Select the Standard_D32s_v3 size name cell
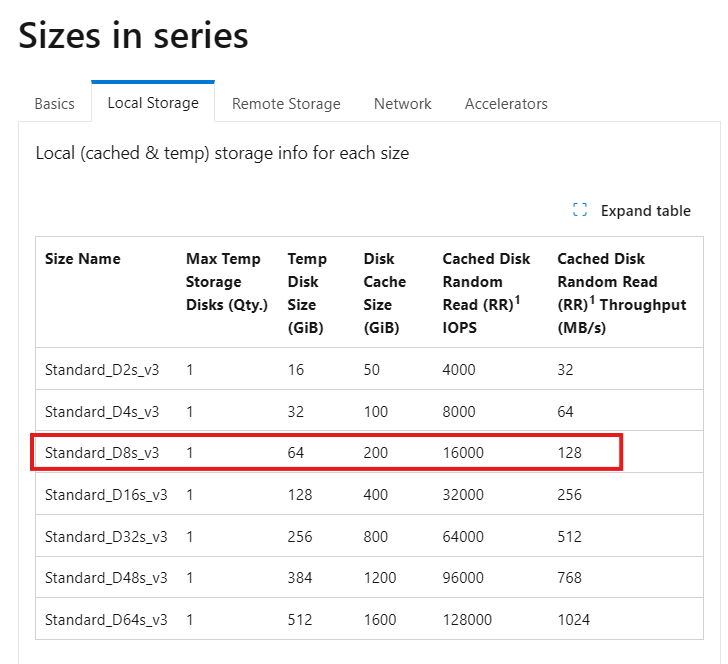 pyautogui.click(x=106, y=537)
